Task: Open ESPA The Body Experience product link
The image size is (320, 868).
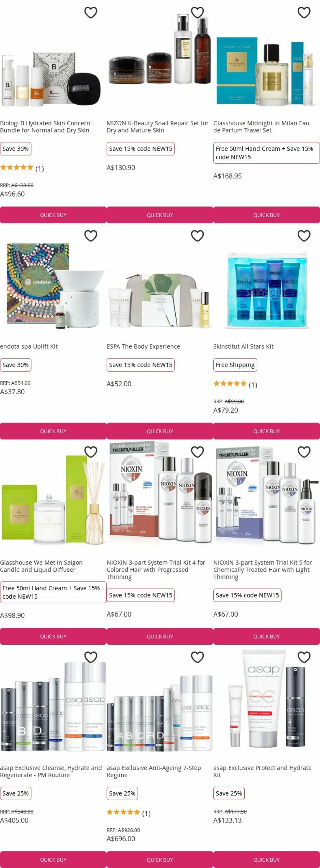Action: pyautogui.click(x=143, y=346)
